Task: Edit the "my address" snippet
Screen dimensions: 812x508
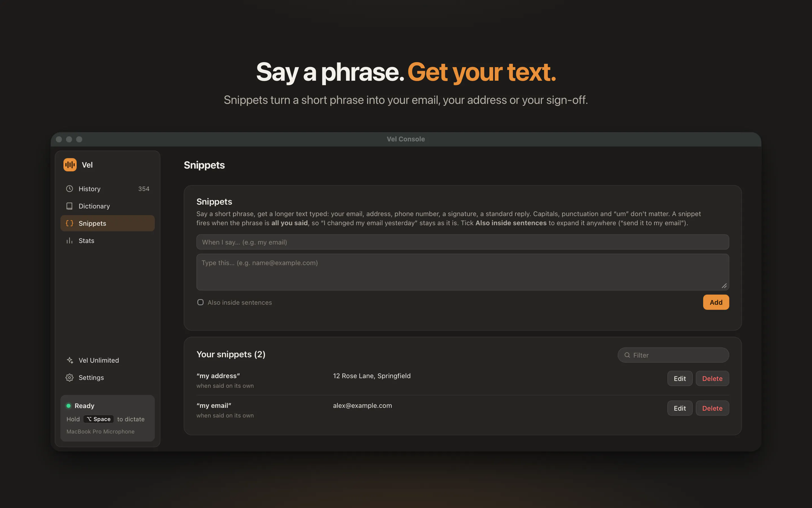Action: (679, 378)
